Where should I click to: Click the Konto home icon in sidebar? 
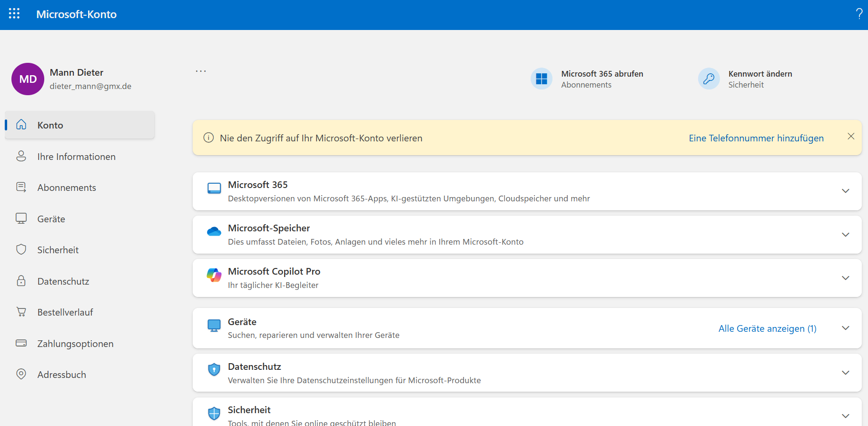[21, 125]
